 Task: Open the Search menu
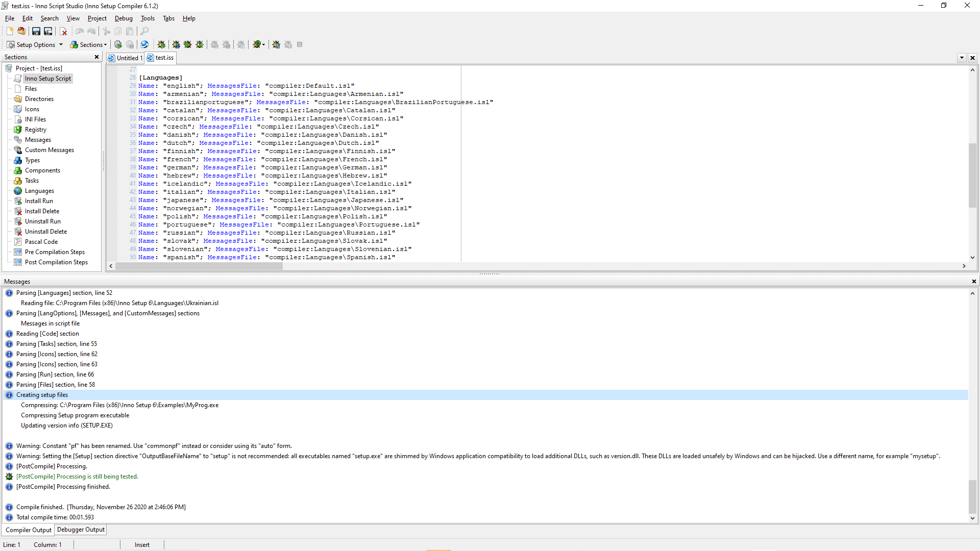[x=50, y=18]
